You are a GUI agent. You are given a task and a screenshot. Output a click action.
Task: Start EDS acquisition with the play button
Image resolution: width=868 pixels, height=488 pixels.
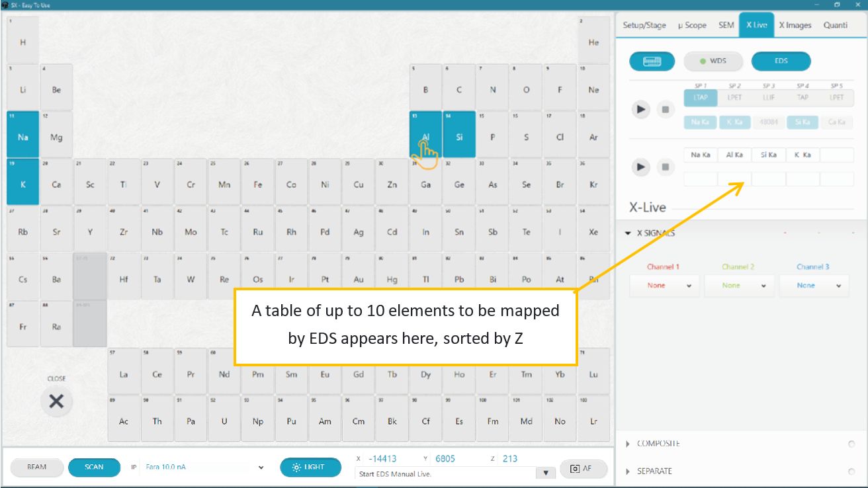(640, 167)
